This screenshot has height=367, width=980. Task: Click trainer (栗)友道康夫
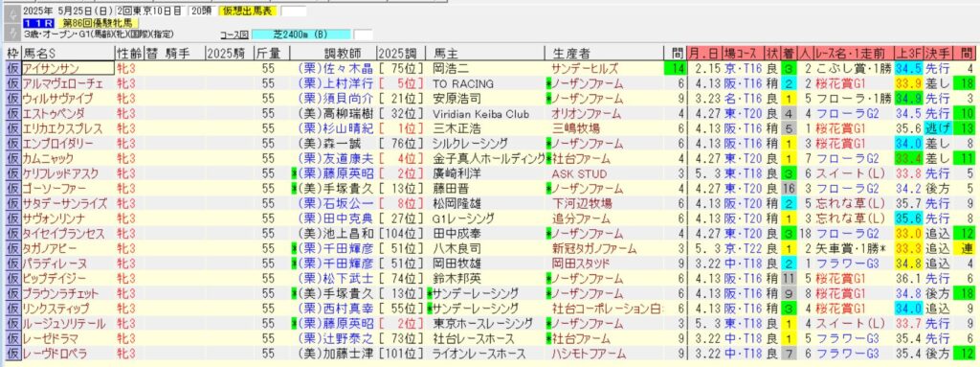tap(336, 158)
